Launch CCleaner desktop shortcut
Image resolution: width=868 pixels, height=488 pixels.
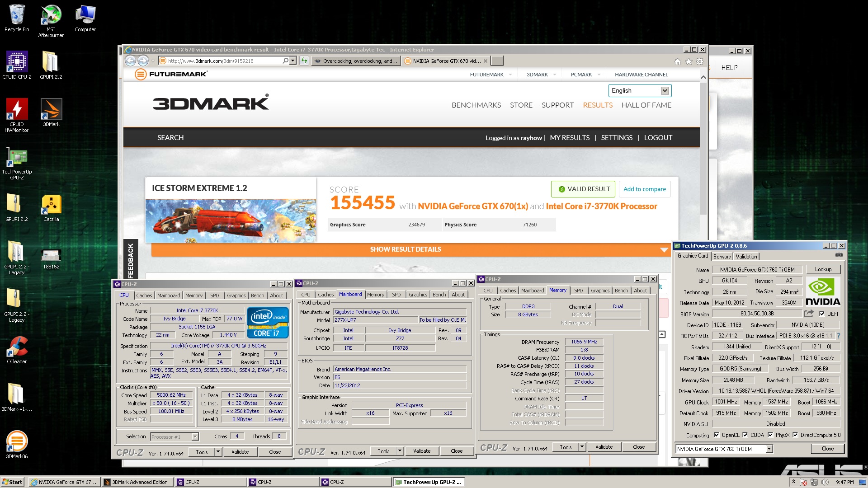[x=17, y=350]
